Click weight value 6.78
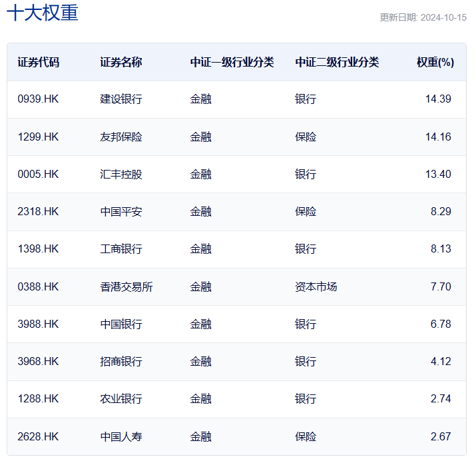Screen dimensions: 476x467 [x=441, y=324]
